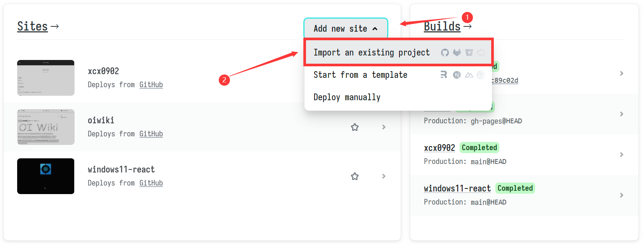Click the Production: gh-pages@HEAD text
644x244 pixels.
click(x=473, y=121)
